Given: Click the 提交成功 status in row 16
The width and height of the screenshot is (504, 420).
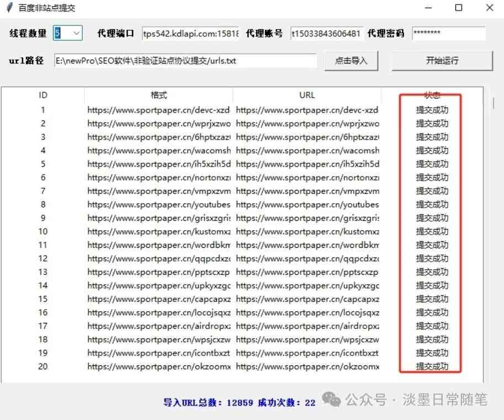Looking at the screenshot, I should click(x=432, y=312).
